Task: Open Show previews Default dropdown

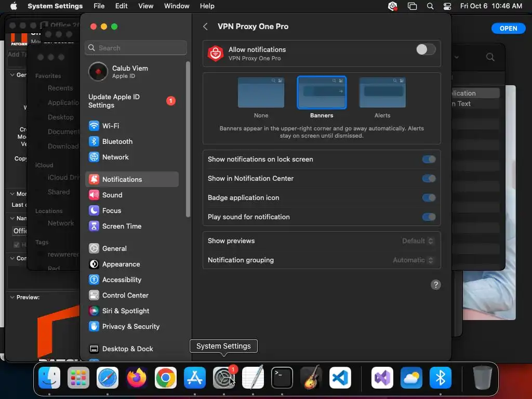Action: [x=418, y=241]
